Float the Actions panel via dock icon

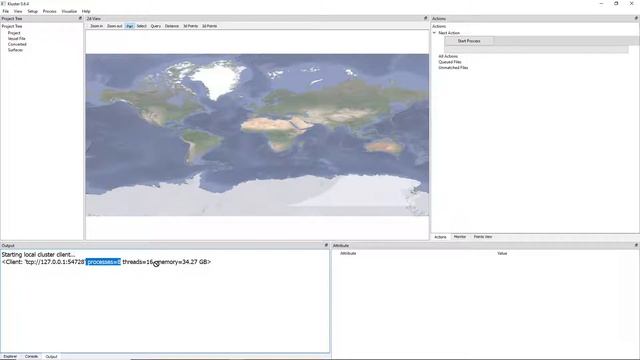click(636, 18)
